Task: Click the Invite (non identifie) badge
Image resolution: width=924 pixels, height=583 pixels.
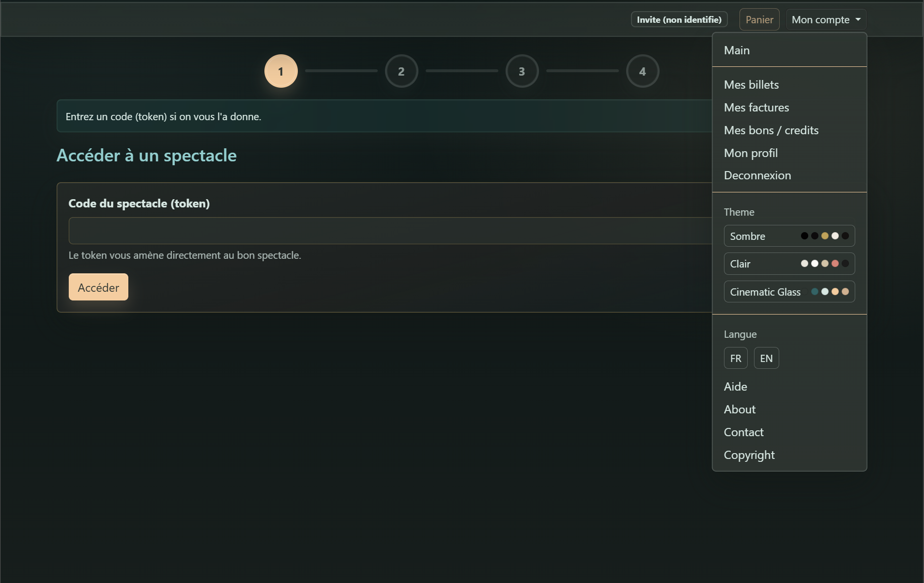Action: 679,19
